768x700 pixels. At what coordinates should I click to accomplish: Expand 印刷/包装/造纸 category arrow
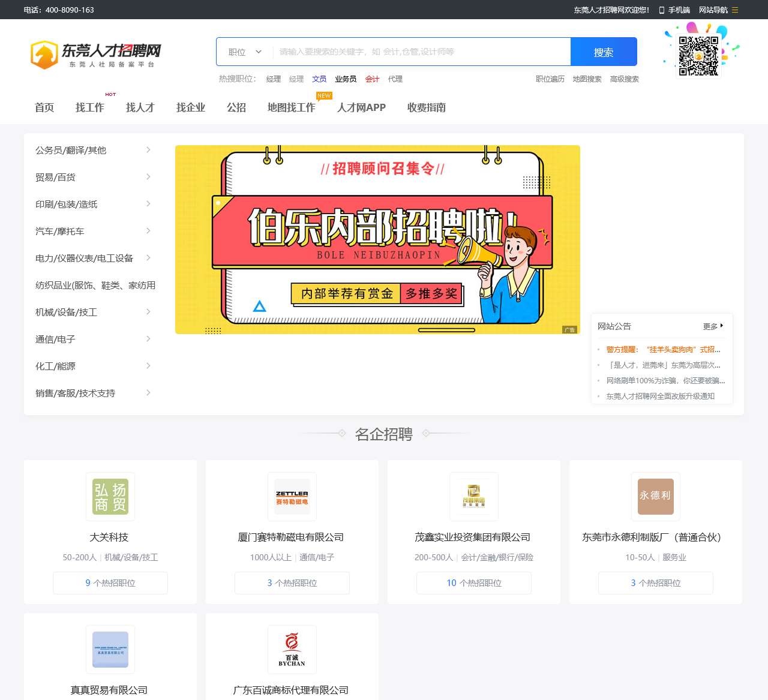point(148,204)
